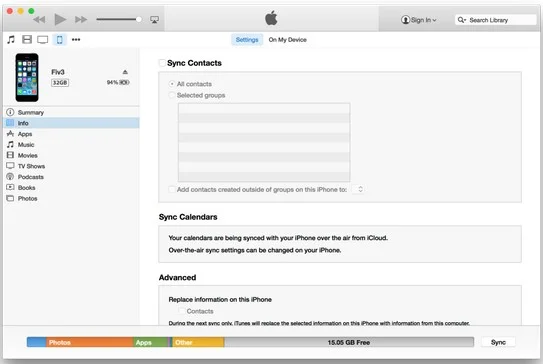Focus the Search Library field
The height and width of the screenshot is (364, 543).
pyautogui.click(x=496, y=20)
